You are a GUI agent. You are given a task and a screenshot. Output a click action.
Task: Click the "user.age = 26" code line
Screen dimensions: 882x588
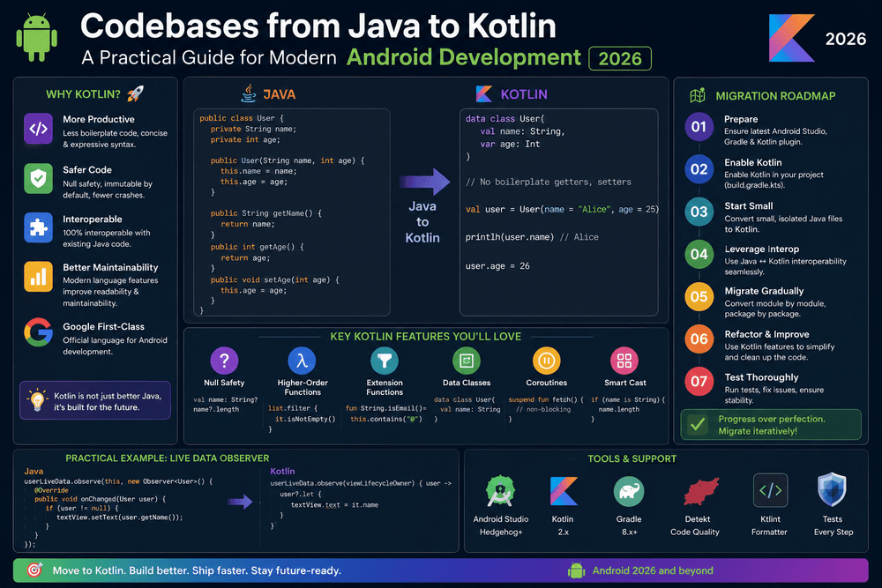(497, 266)
